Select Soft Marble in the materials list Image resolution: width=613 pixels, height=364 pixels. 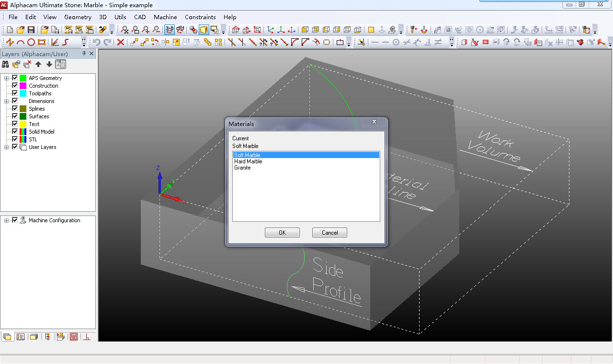click(306, 155)
